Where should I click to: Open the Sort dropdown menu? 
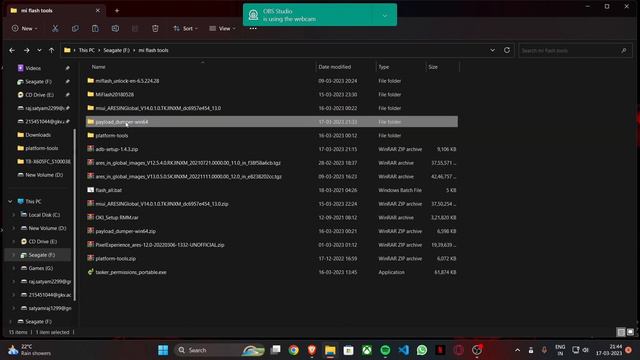click(185, 29)
